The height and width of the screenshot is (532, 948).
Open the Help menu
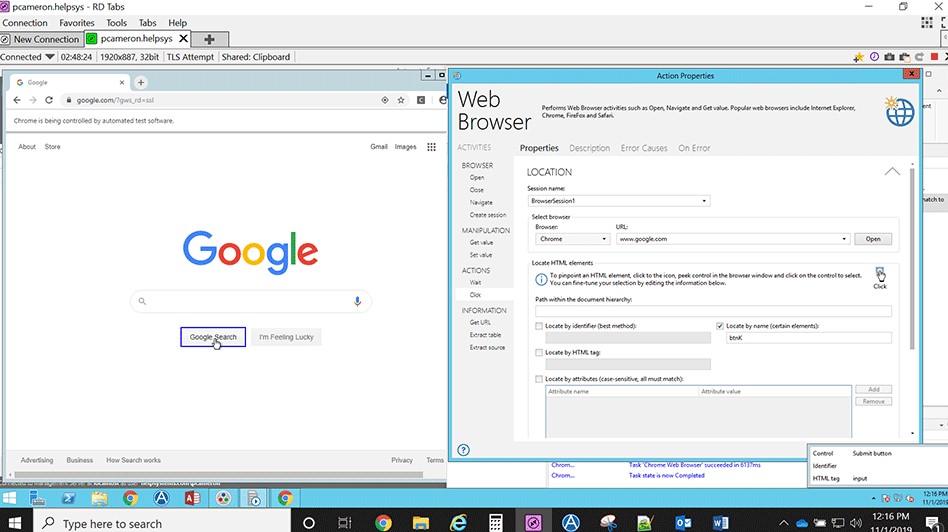177,23
